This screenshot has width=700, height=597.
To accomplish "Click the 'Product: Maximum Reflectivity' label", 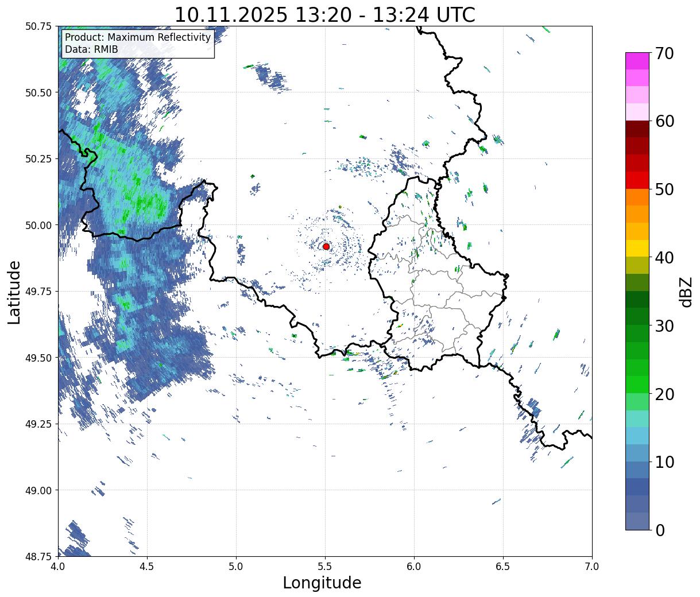I will [138, 37].
